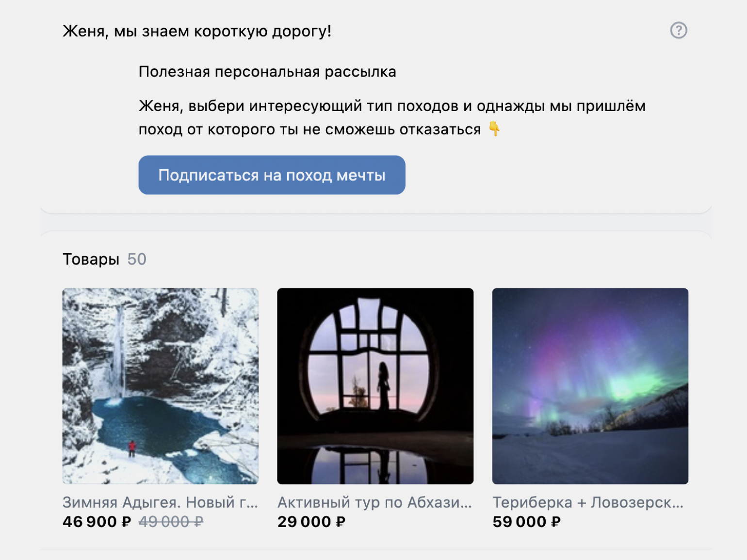Click the crossed-out 49 000 ₽ price
Image resolution: width=747 pixels, height=560 pixels.
171,522
